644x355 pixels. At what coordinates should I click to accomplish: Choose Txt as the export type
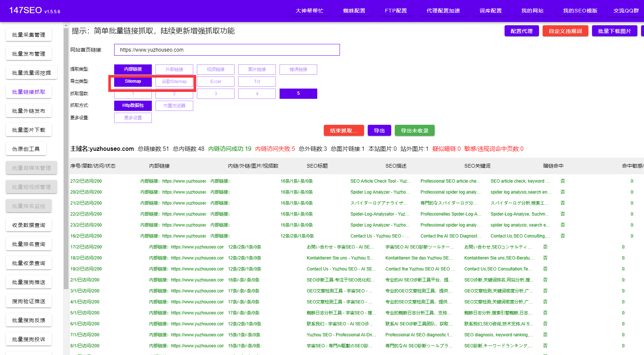[x=257, y=82]
